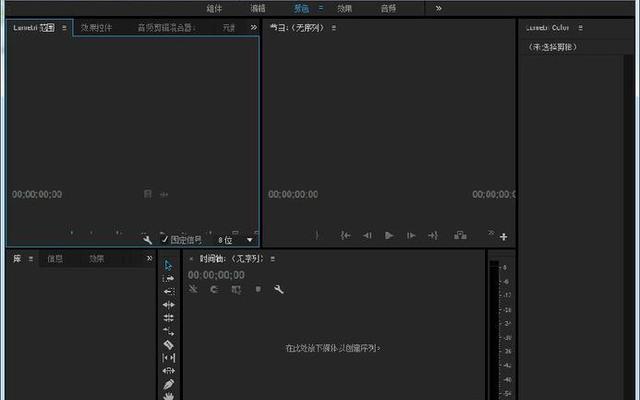Click the add marker button in timeline

(x=258, y=289)
